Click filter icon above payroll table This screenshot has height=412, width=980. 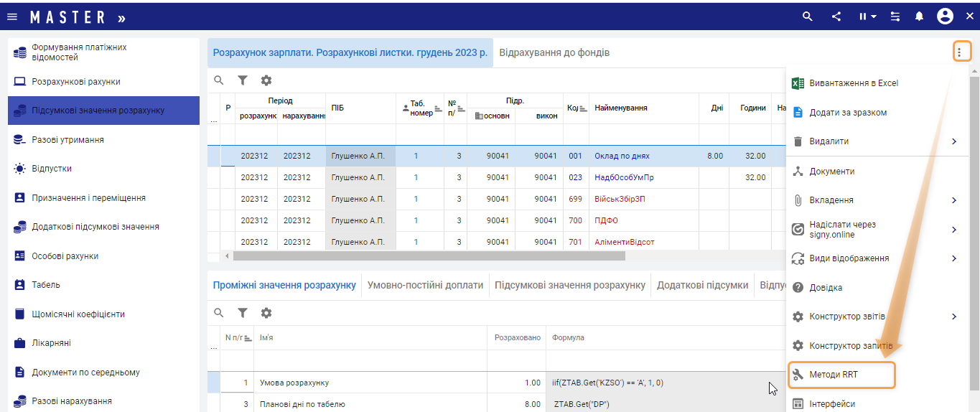pyautogui.click(x=243, y=80)
